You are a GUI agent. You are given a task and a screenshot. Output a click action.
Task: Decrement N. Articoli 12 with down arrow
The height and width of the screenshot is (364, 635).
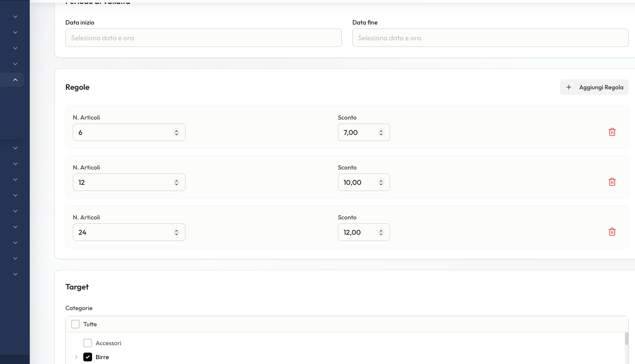coord(177,184)
